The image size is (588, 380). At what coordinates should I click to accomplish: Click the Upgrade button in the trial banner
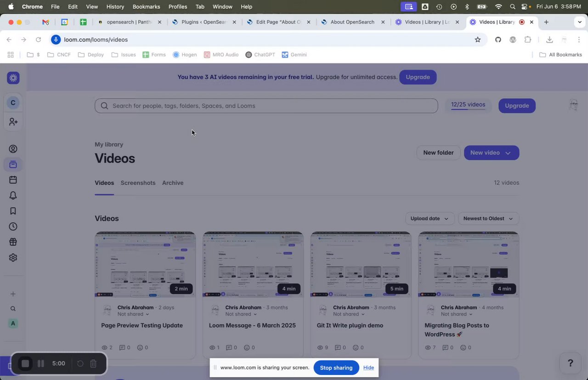(x=418, y=77)
